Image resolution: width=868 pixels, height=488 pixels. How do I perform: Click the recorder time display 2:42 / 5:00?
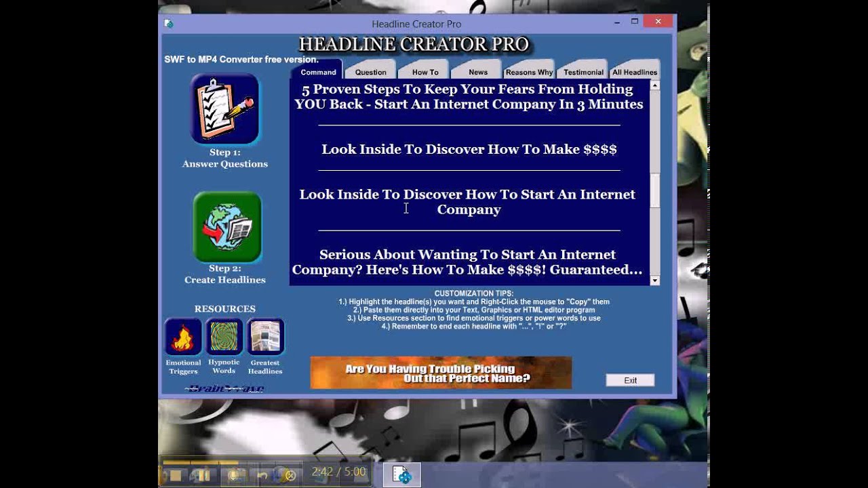339,472
